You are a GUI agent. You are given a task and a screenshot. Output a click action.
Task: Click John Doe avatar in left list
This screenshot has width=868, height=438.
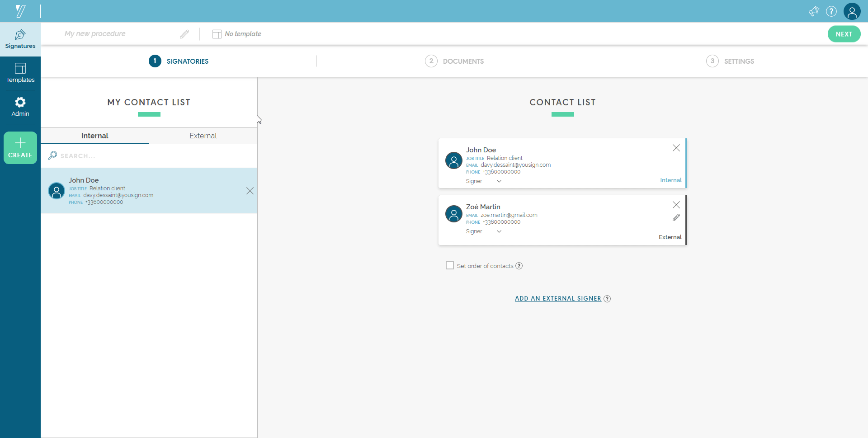pos(57,191)
